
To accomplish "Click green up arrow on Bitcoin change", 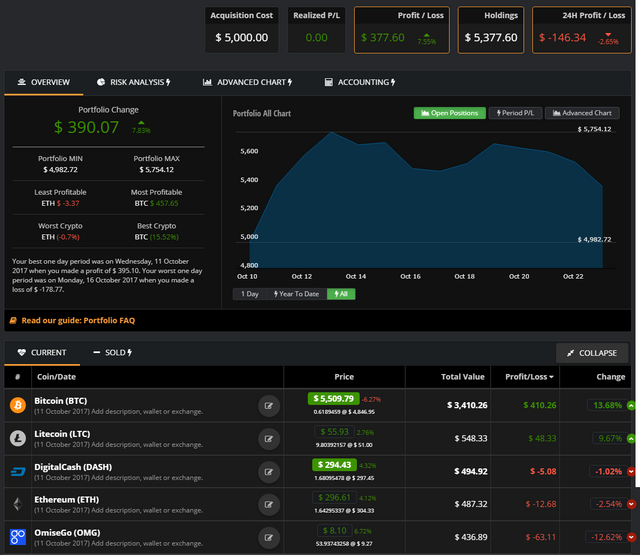I will [631, 405].
